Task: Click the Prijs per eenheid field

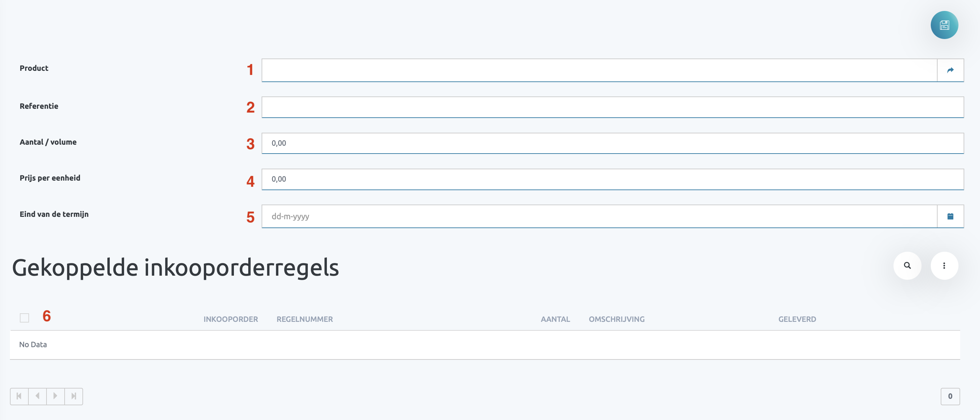Action: point(612,179)
